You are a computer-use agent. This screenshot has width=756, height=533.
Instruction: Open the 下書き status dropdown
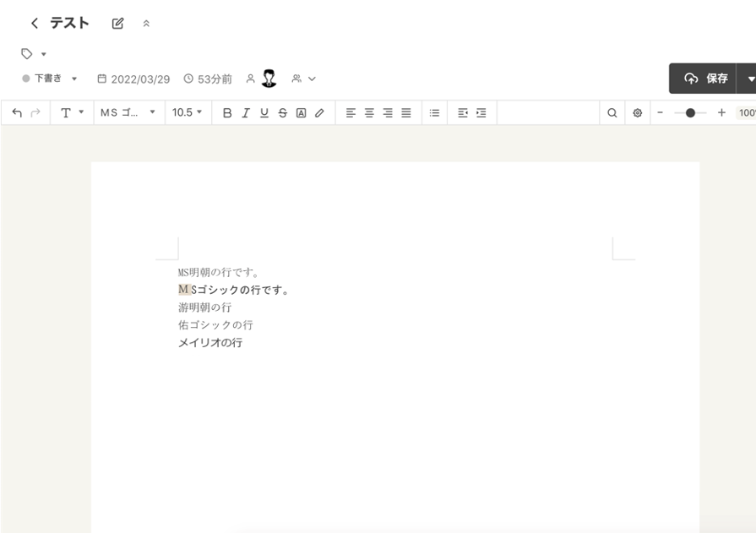(50, 79)
